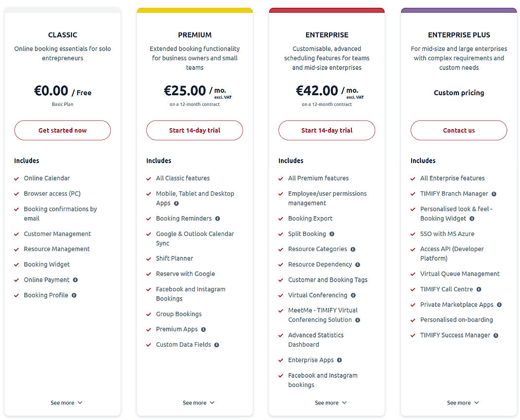Click the Shift Planner feature text

coord(174,258)
